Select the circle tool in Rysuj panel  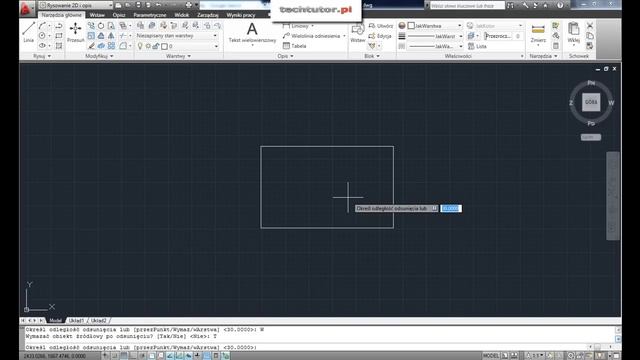(42, 36)
